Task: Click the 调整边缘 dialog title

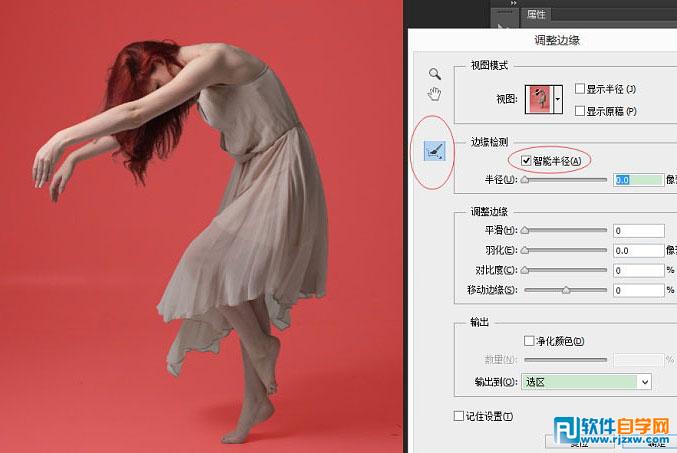Action: (x=557, y=40)
